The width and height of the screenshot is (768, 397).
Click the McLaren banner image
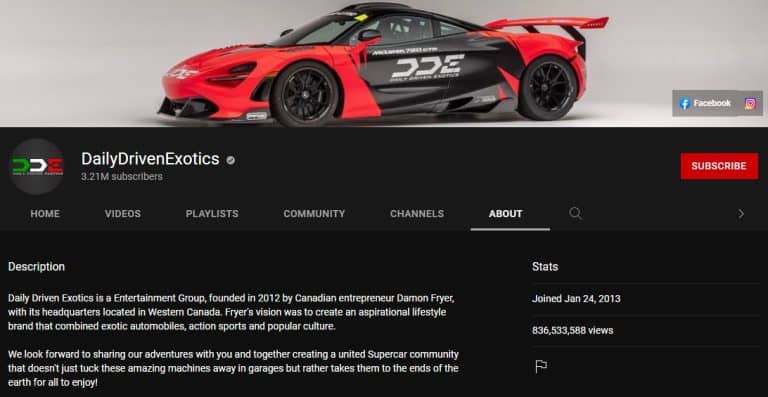point(384,64)
